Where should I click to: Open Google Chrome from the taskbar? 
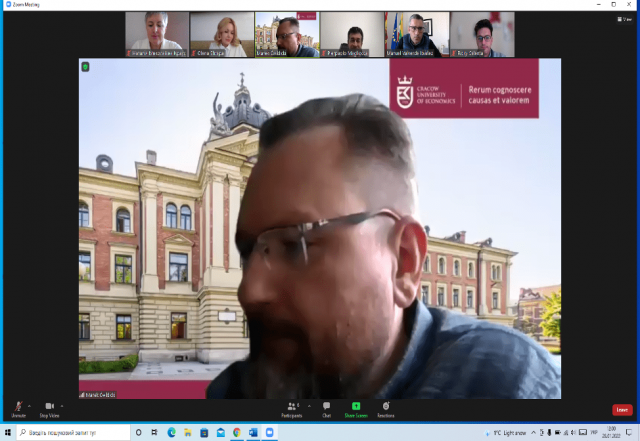[236, 432]
